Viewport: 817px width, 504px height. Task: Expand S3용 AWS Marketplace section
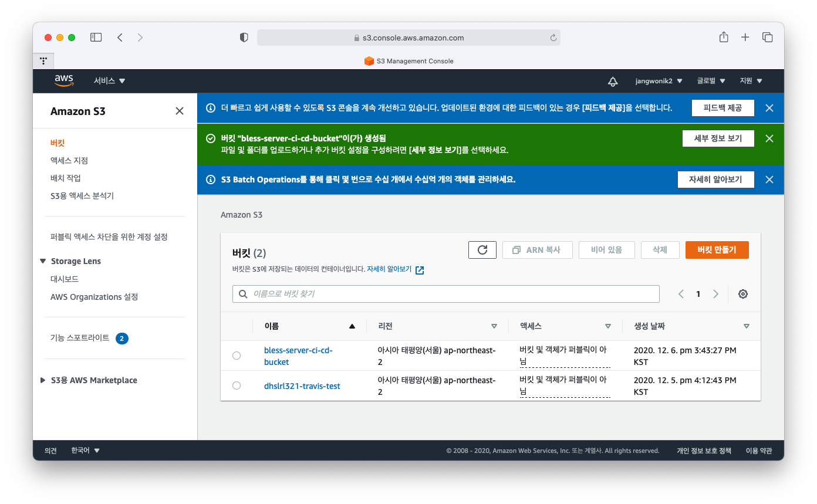point(43,380)
